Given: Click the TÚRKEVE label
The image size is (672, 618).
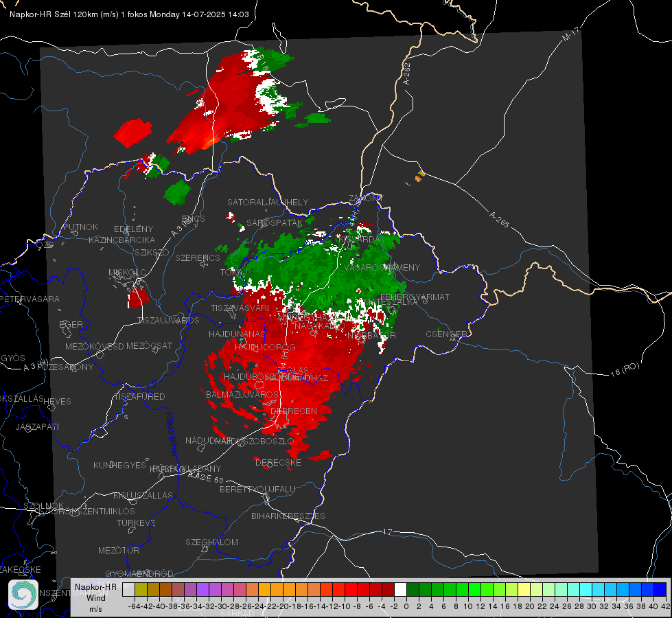Looking at the screenshot, I should (137, 523).
